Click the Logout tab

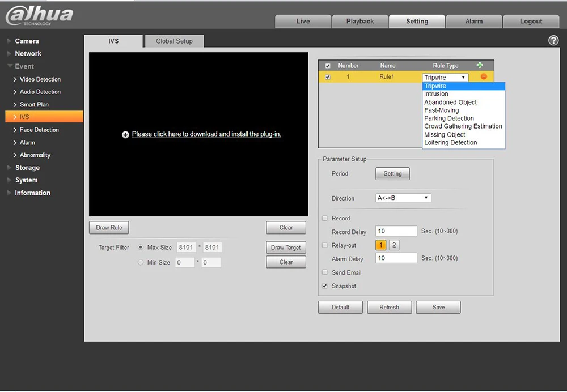tap(531, 22)
